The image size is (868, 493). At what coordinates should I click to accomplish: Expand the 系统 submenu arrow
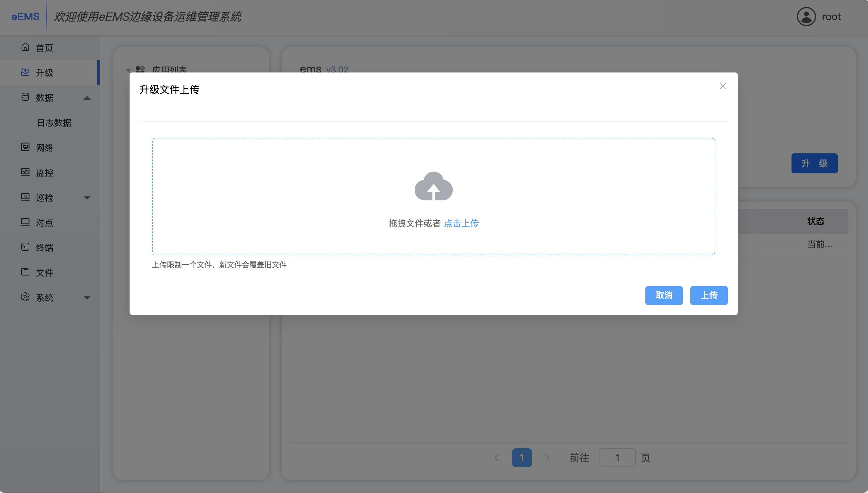coord(87,298)
